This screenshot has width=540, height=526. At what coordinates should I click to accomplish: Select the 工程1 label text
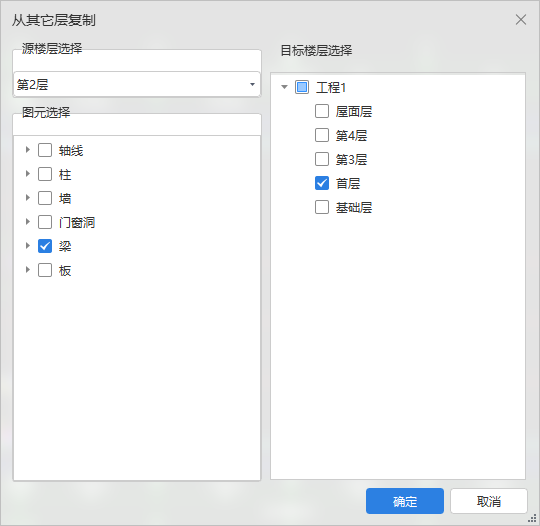point(331,87)
